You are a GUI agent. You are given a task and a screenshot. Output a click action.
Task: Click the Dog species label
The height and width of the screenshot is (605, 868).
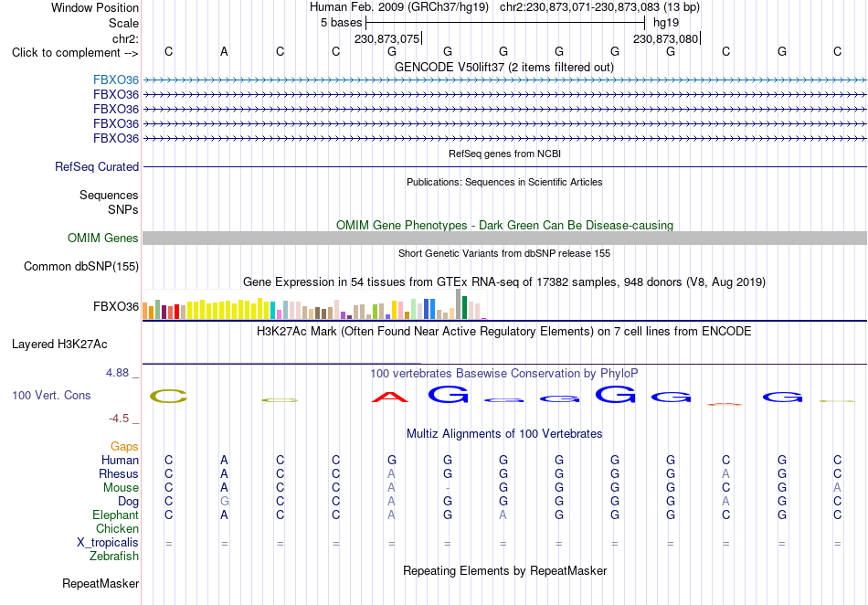click(x=128, y=502)
